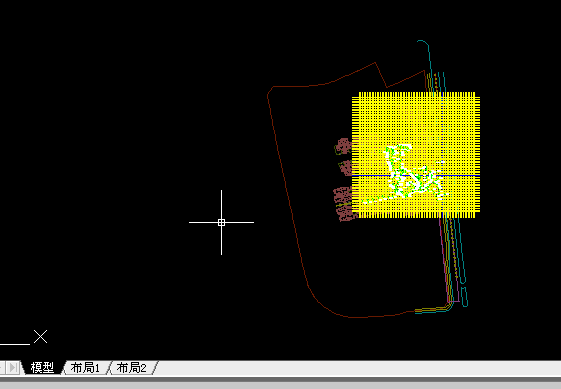Open the 布局1 layout tab
The height and width of the screenshot is (389, 561).
coord(85,368)
